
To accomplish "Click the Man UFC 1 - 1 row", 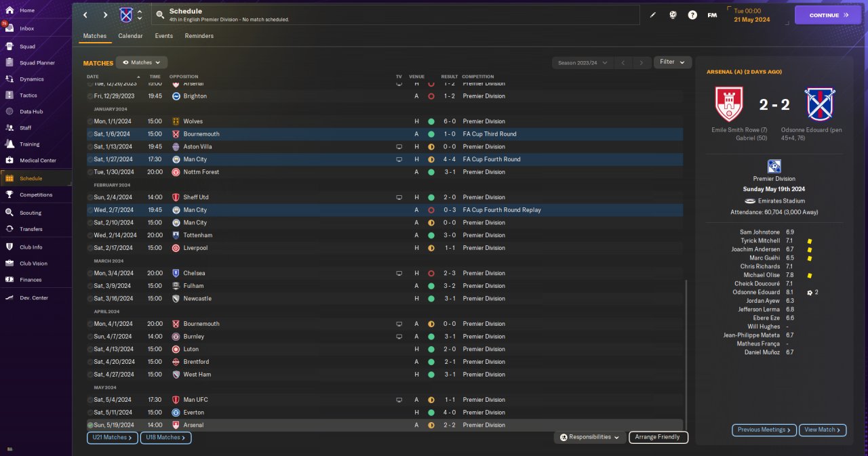I will click(384, 400).
